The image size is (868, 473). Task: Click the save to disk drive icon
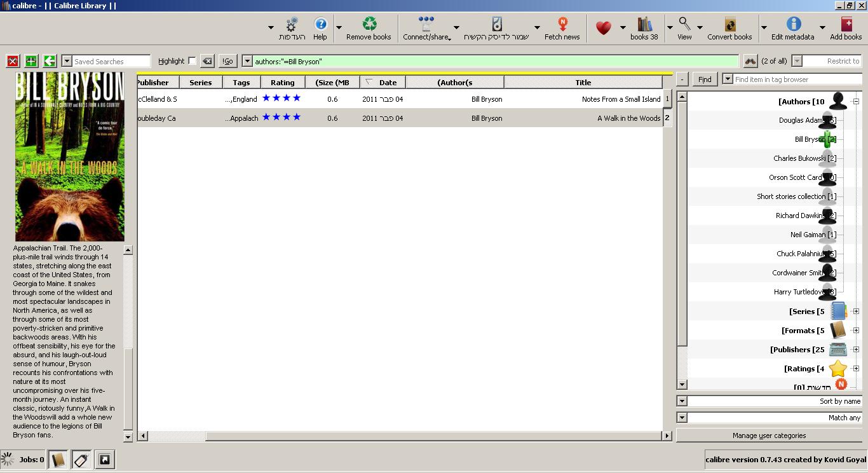497,25
